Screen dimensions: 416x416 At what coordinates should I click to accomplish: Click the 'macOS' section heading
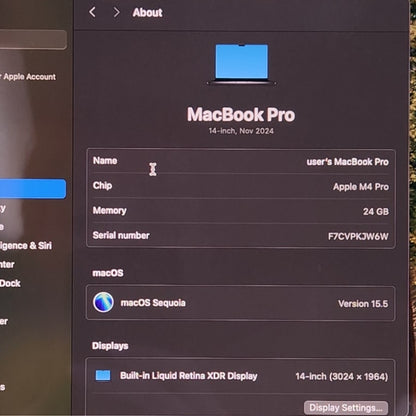tap(108, 273)
